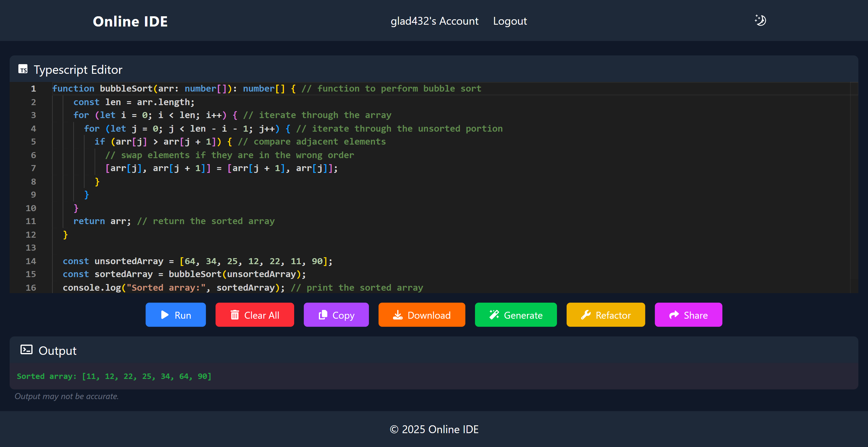Click the 'Output may not be accurate.' note
The width and height of the screenshot is (868, 447).
coord(67,396)
